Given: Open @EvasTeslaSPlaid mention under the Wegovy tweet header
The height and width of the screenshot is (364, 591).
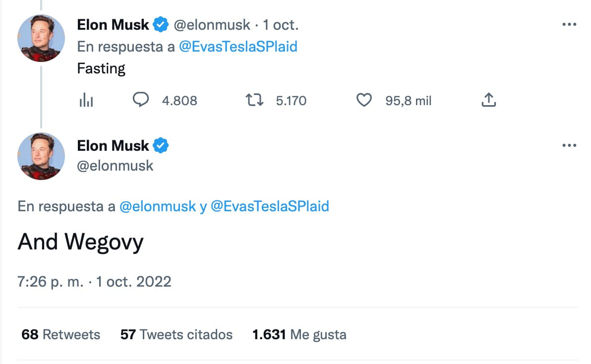Looking at the screenshot, I should click(x=270, y=206).
